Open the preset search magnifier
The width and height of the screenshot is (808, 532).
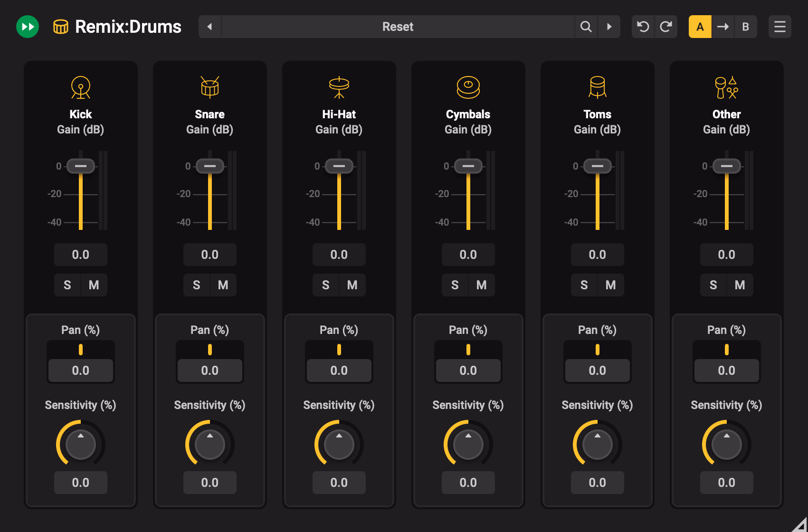[x=586, y=27]
